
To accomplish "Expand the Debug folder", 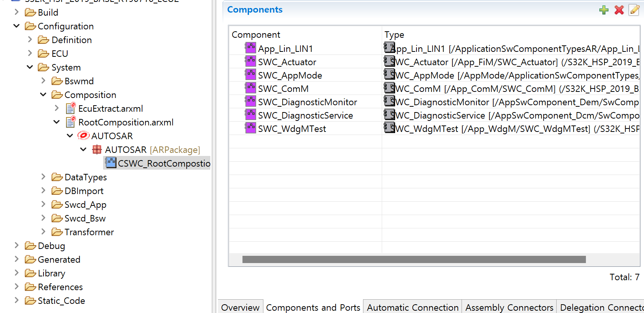I will coord(16,246).
